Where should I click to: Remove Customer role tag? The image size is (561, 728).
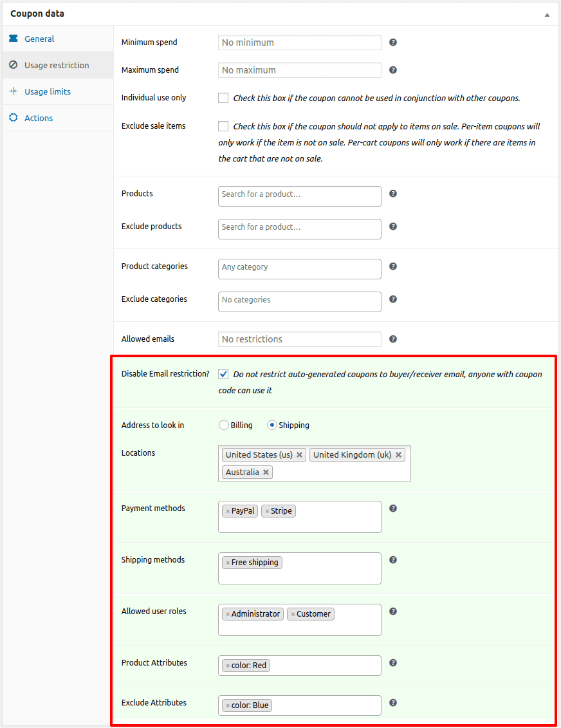tap(293, 614)
